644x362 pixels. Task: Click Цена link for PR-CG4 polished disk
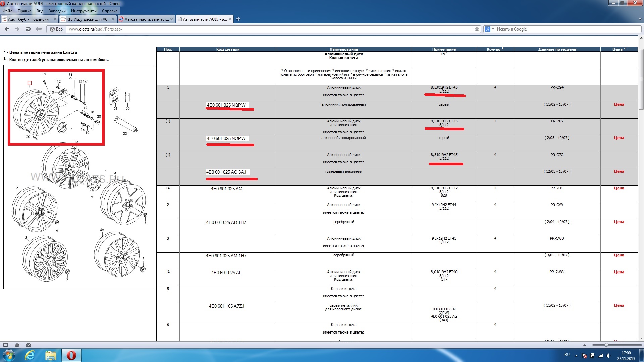pyautogui.click(x=619, y=104)
